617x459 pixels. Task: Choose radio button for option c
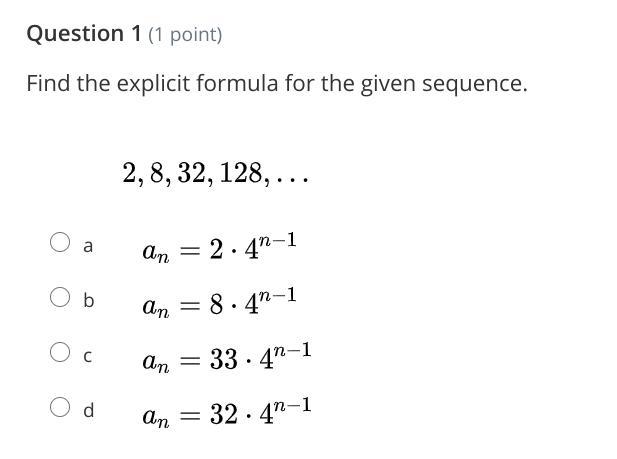[x=60, y=352]
